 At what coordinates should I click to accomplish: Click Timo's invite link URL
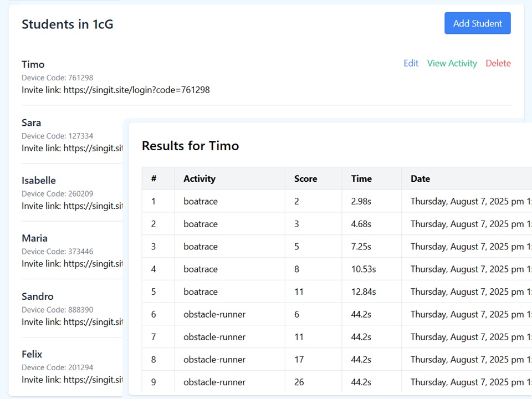pyautogui.click(x=137, y=90)
